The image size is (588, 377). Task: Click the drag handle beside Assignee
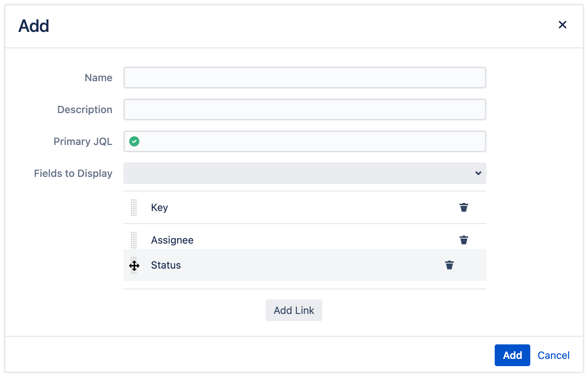tap(134, 240)
